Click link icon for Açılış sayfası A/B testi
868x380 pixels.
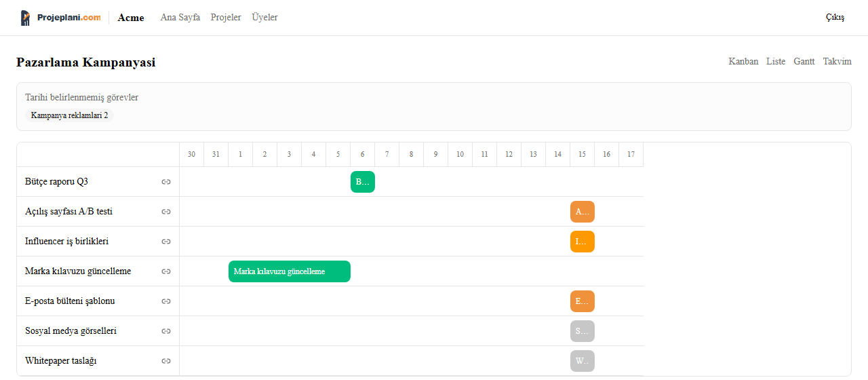coord(166,212)
